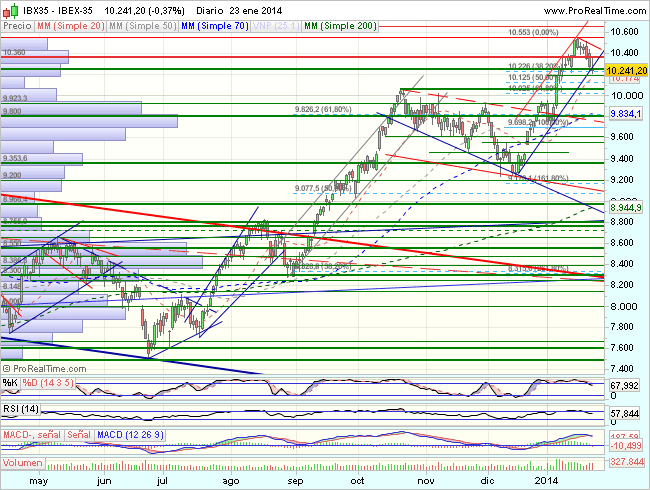The width and height of the screenshot is (650, 490).
Task: Toggle the MM (Simple 50) indicator label
Action: coord(143,26)
